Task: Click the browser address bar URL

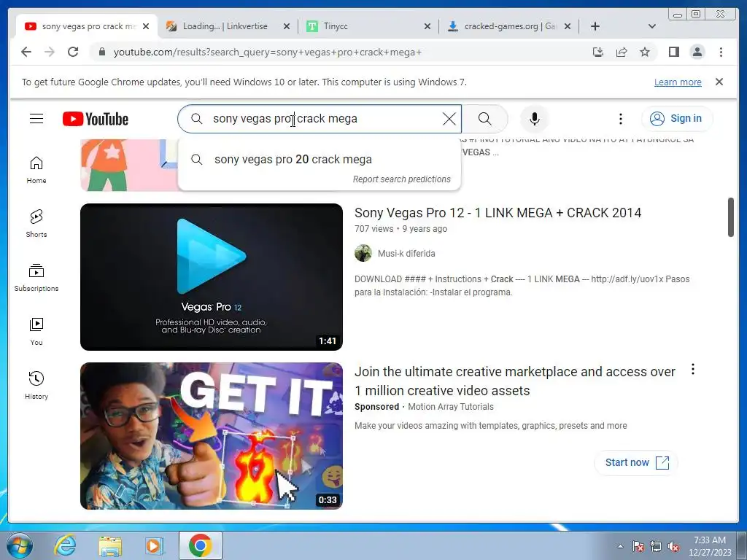Action: [268, 52]
